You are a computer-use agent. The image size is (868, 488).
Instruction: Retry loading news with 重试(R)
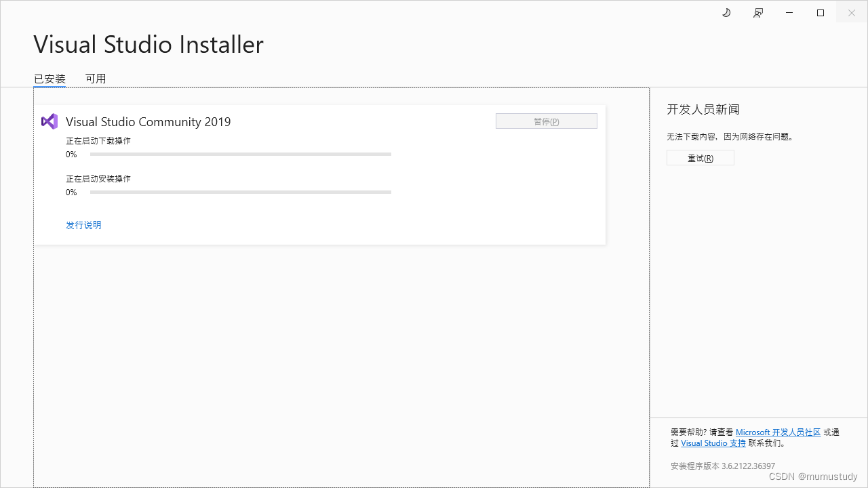pyautogui.click(x=700, y=157)
